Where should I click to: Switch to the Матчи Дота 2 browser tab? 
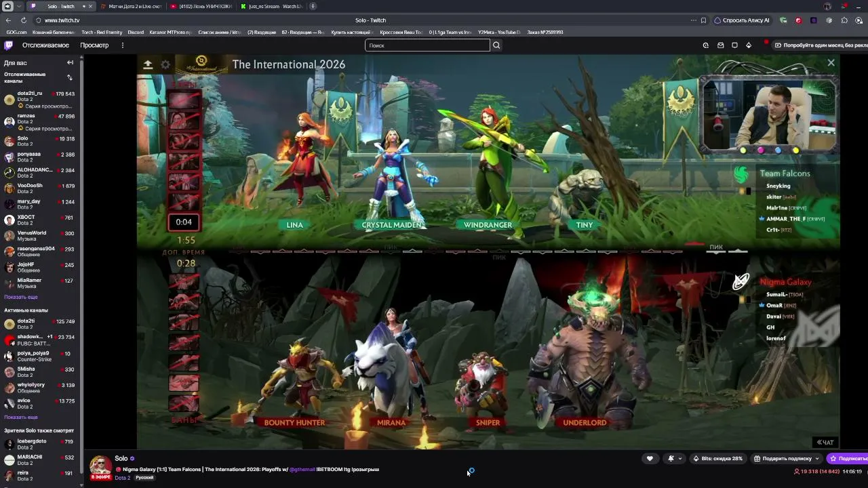point(130,6)
